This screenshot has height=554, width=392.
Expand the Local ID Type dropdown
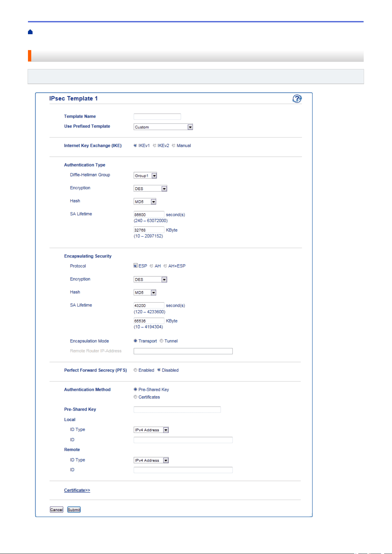151,430
